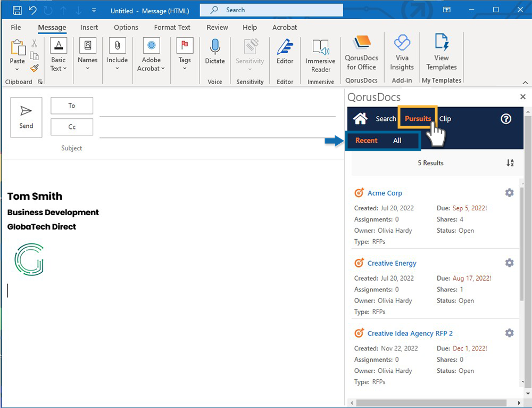Close the QorusDocs task pane
Viewport: 532px width, 408px height.
(x=523, y=97)
